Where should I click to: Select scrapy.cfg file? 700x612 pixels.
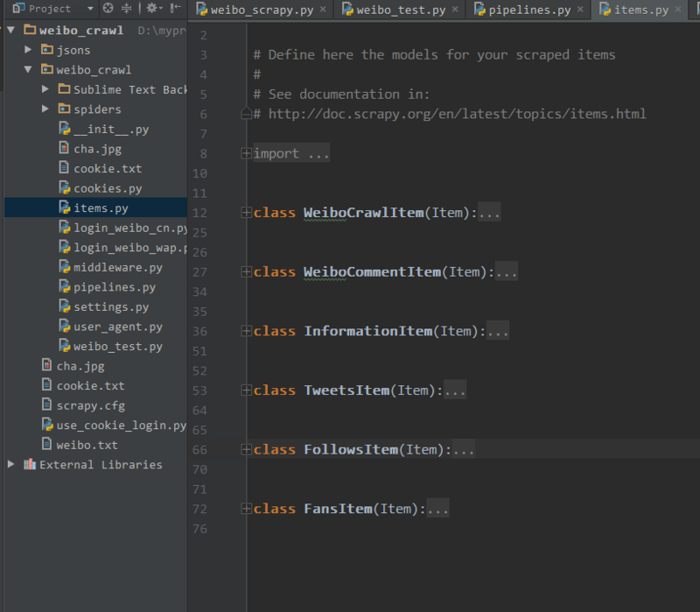click(91, 405)
